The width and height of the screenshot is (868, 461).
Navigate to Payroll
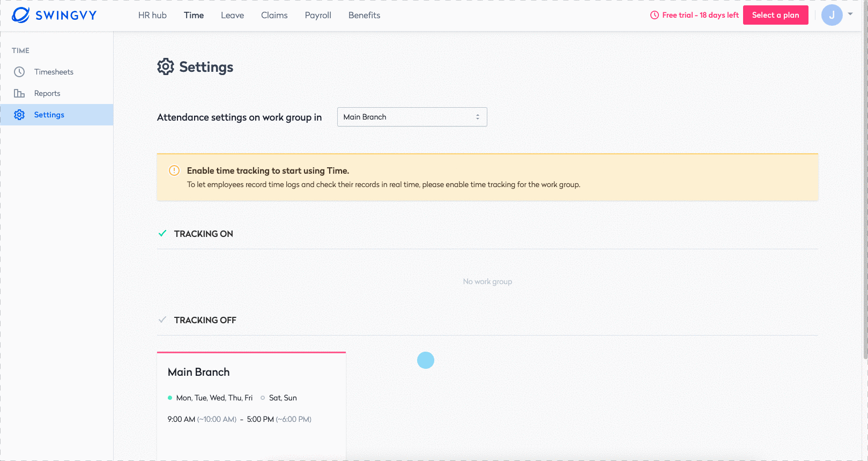tap(318, 16)
